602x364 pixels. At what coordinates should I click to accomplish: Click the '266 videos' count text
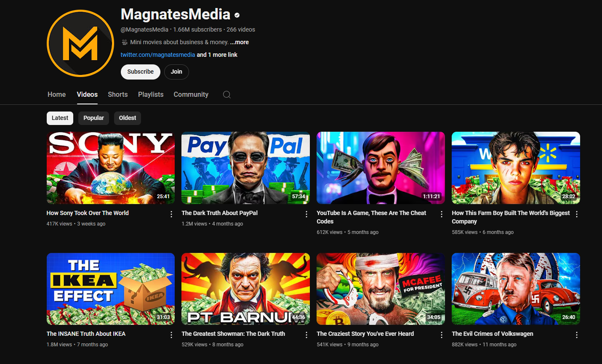tap(241, 29)
